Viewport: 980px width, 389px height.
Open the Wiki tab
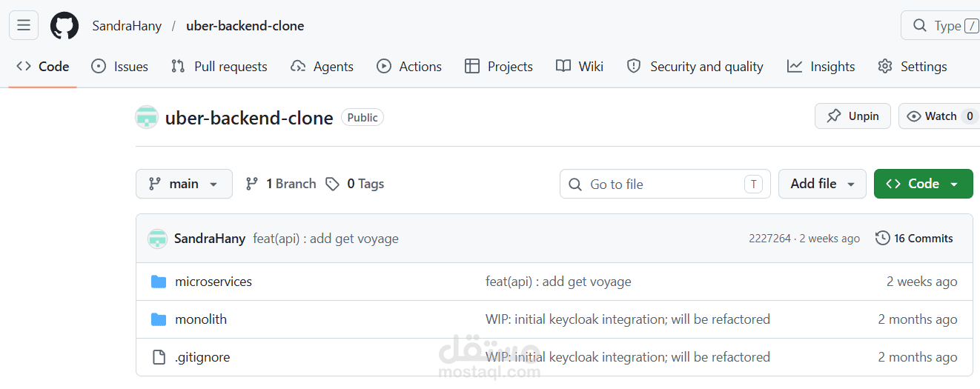(x=580, y=67)
